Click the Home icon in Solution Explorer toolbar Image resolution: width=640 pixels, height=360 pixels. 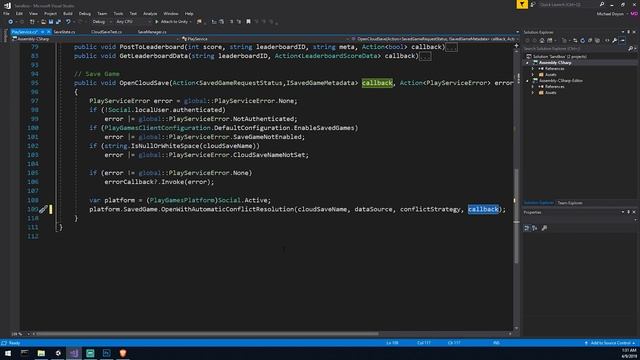point(542,40)
